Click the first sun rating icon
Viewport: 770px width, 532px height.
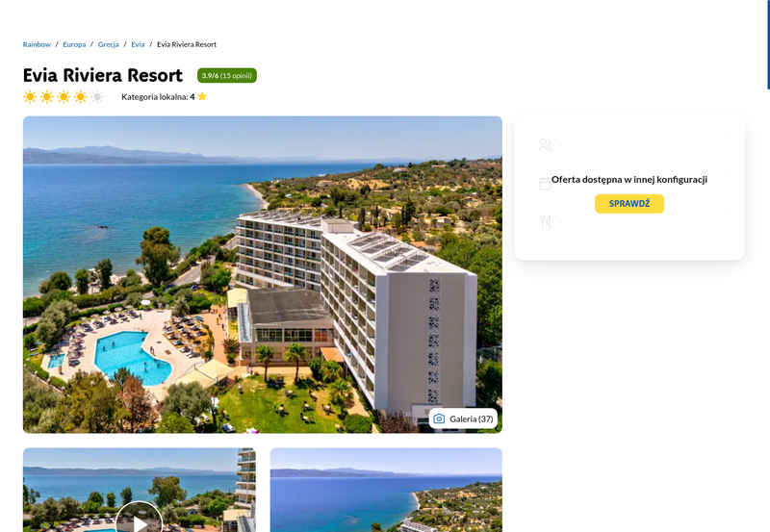(x=30, y=96)
